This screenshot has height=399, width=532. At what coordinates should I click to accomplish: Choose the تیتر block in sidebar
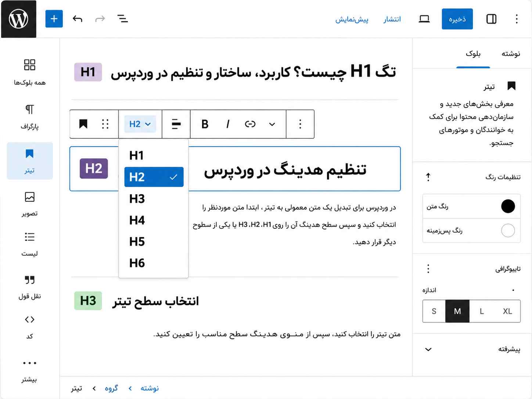coord(30,161)
